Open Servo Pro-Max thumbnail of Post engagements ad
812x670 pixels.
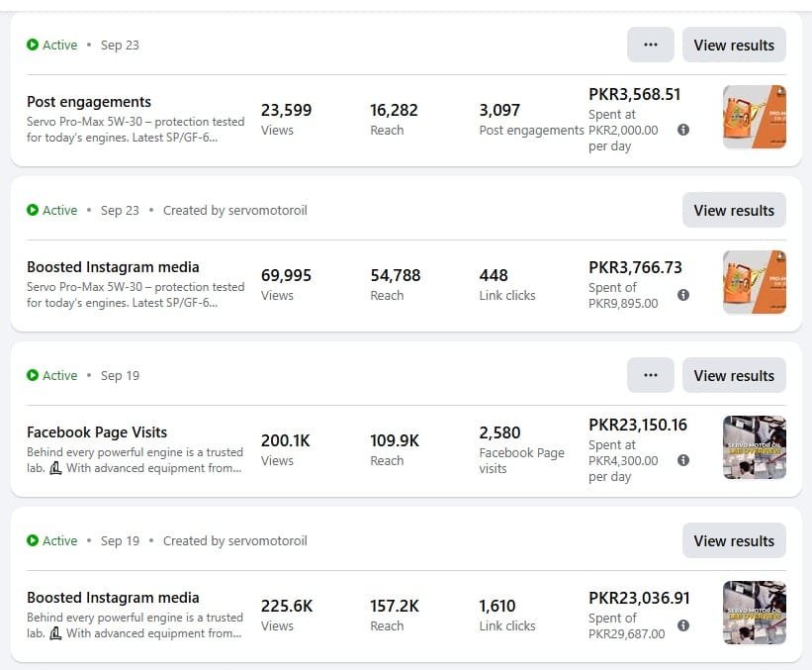coord(754,117)
